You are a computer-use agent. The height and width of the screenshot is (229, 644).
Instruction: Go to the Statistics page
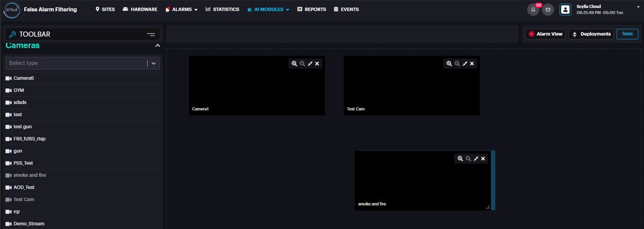coord(222,10)
